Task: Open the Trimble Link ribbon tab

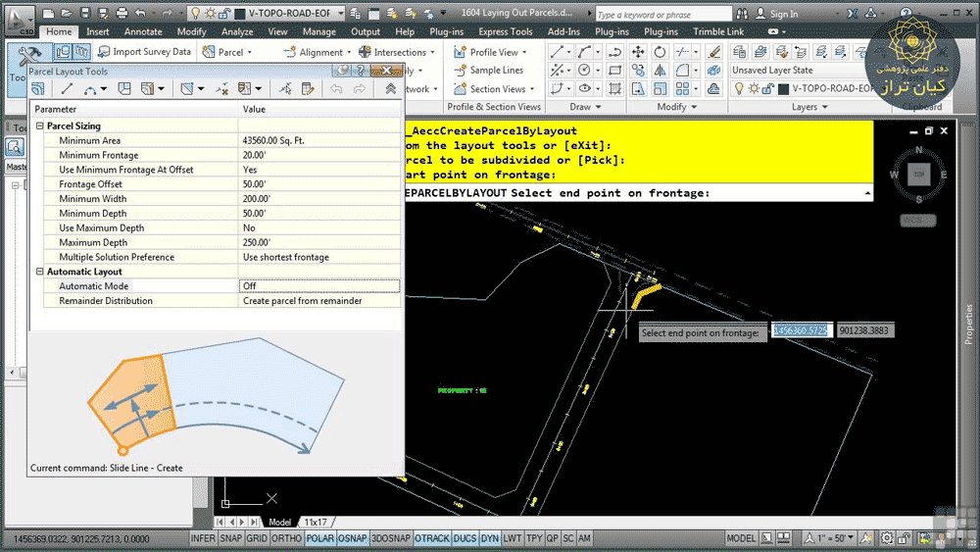Action: click(718, 31)
